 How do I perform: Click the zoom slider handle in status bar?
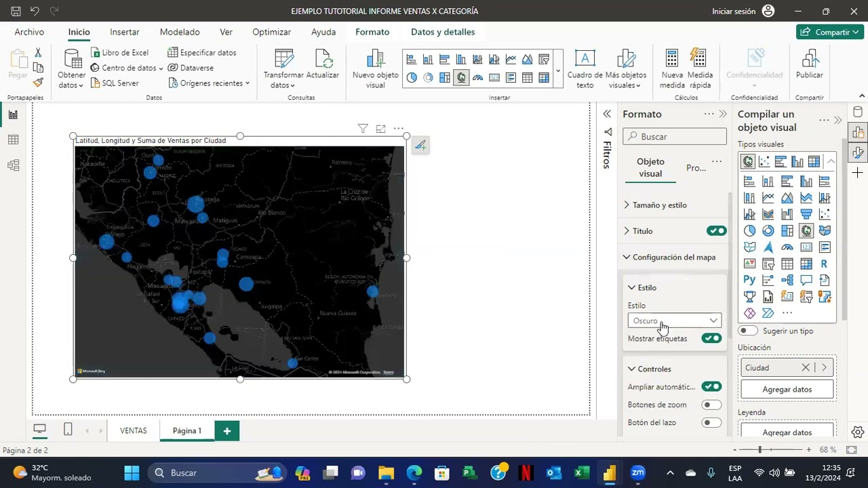(759, 449)
